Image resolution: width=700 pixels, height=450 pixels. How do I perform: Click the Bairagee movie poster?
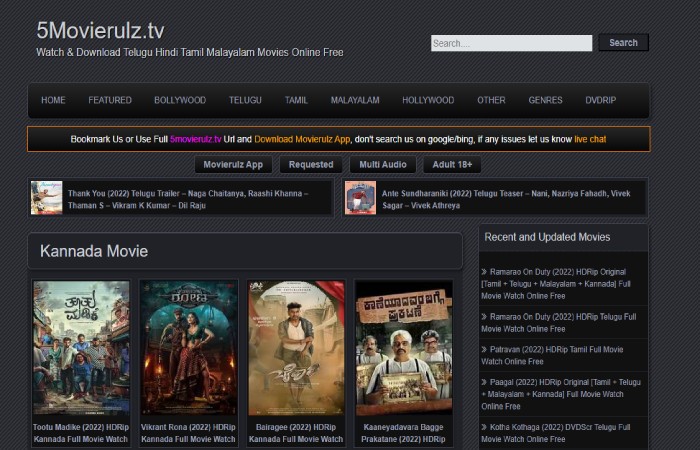296,347
